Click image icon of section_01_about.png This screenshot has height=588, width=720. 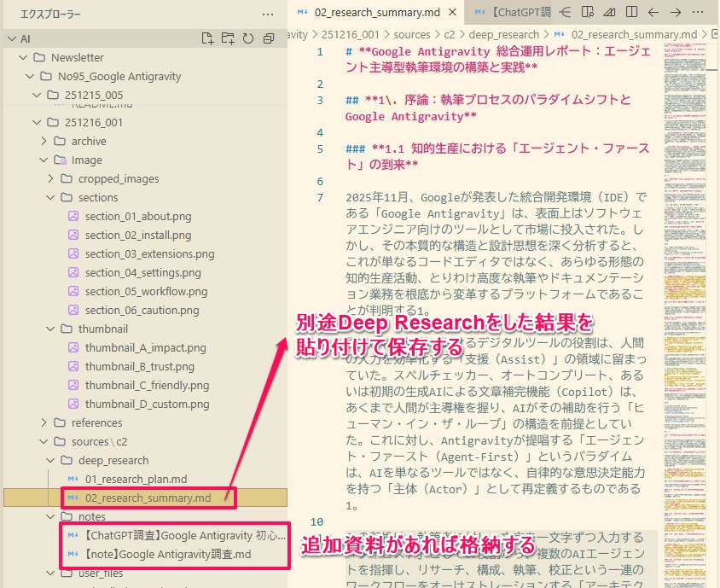pyautogui.click(x=73, y=216)
